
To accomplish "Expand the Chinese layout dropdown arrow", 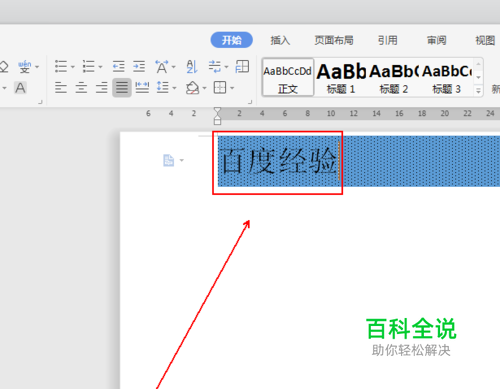I will [x=173, y=67].
